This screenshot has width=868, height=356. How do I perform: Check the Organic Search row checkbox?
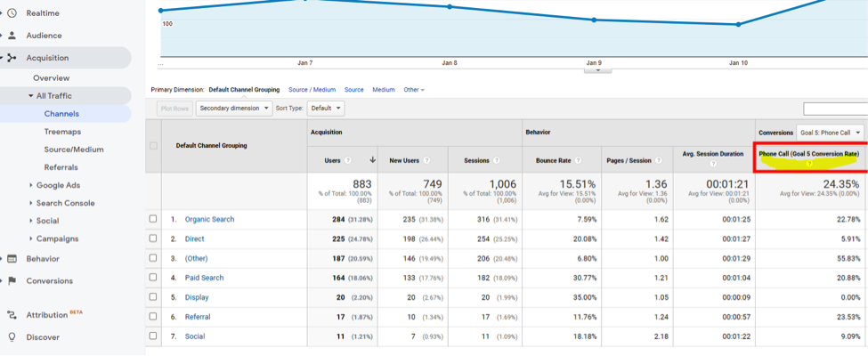(x=153, y=219)
